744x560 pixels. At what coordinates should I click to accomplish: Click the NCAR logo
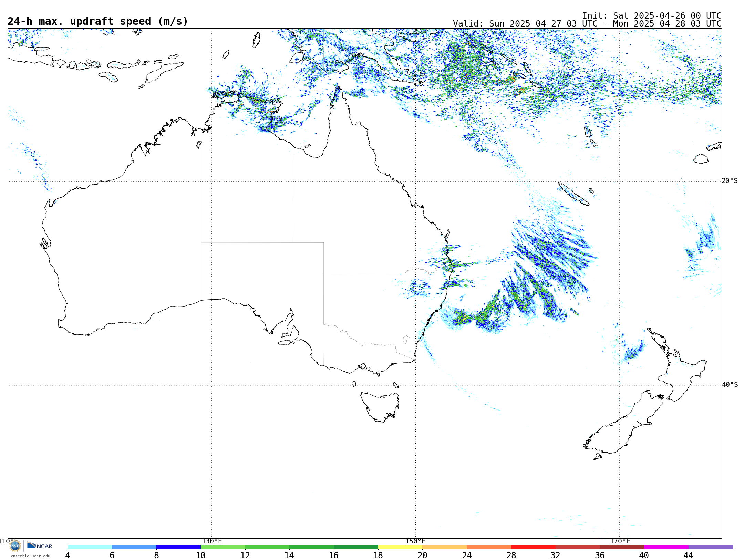pos(40,546)
